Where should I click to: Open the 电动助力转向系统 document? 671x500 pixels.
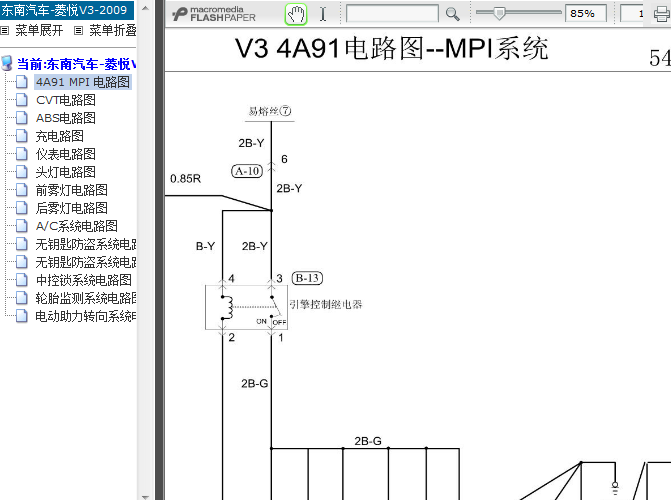tap(86, 316)
